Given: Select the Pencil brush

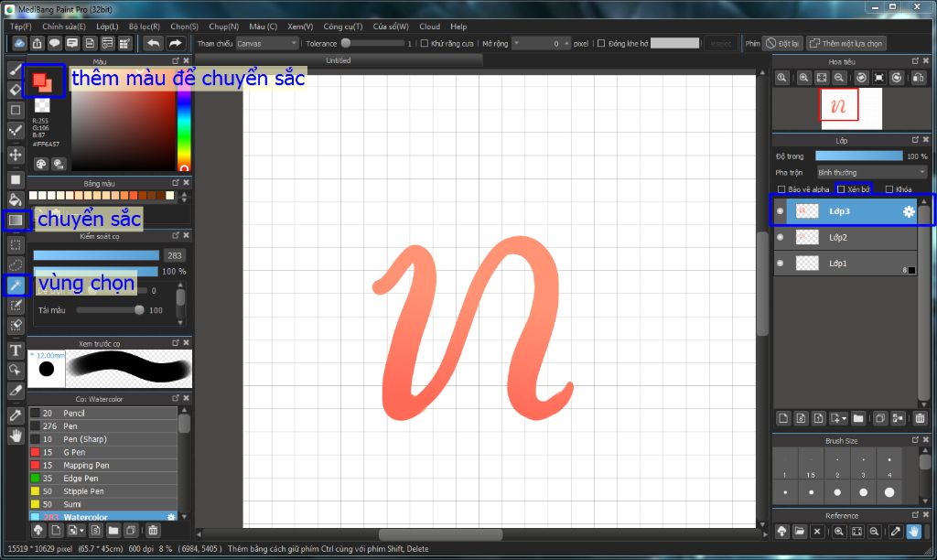Looking at the screenshot, I should tap(102, 413).
